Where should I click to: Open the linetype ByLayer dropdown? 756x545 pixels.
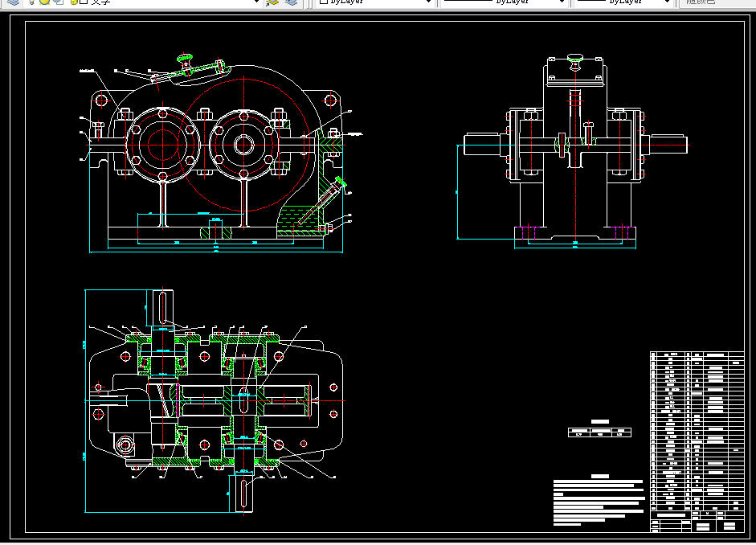coord(504,2)
